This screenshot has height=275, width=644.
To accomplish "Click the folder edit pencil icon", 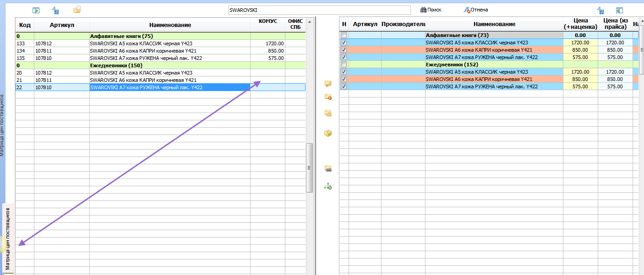I will [328, 83].
